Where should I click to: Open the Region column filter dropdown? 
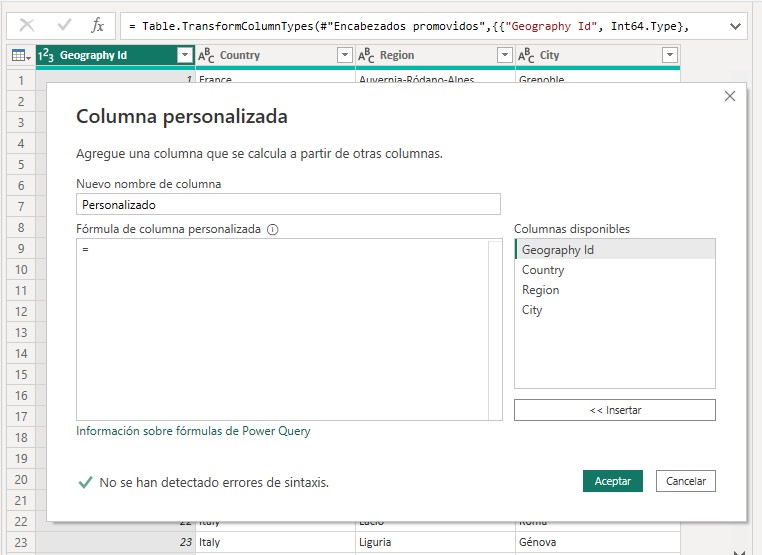pyautogui.click(x=505, y=55)
